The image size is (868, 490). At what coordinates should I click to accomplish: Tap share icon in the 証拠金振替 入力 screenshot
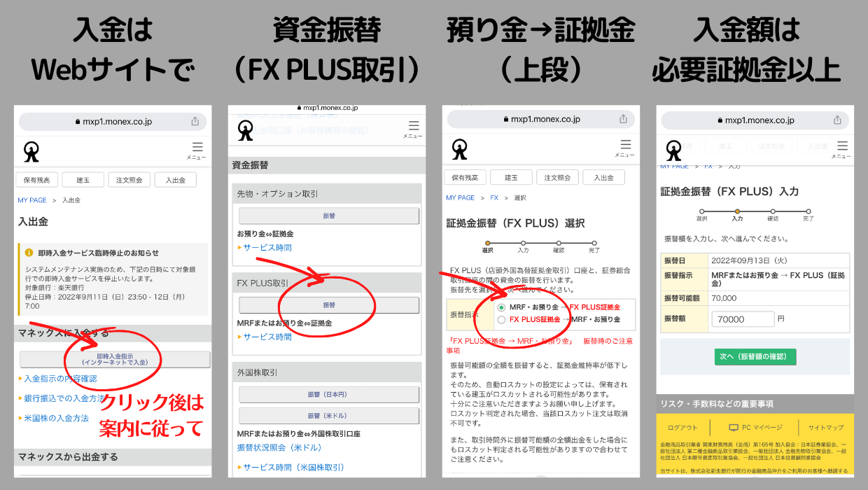(837, 120)
